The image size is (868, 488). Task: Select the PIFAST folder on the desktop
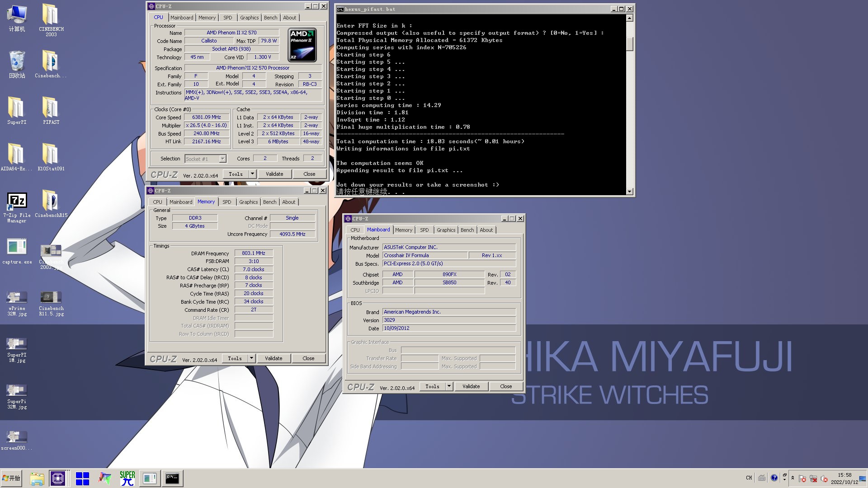tap(51, 111)
